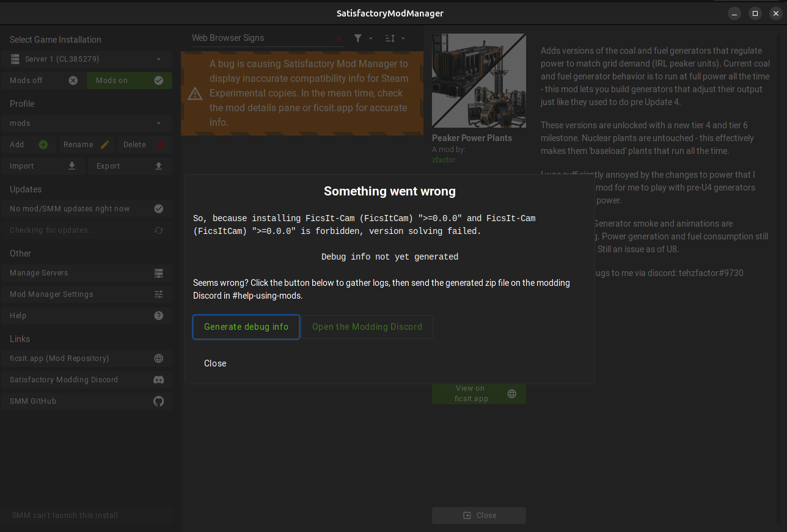Image resolution: width=787 pixels, height=532 pixels.
Task: Click the Peaker Power Plants title text
Action: [x=472, y=138]
